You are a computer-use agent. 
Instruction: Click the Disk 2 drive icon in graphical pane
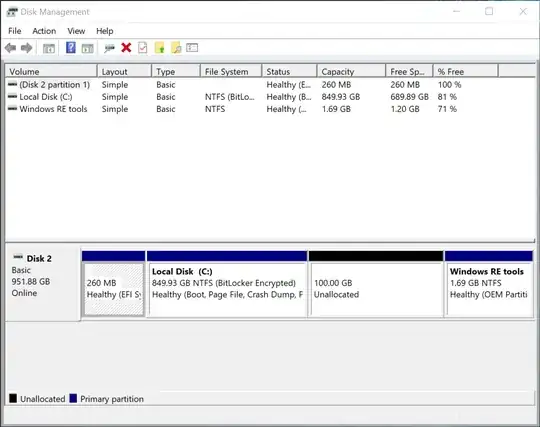coord(18,257)
